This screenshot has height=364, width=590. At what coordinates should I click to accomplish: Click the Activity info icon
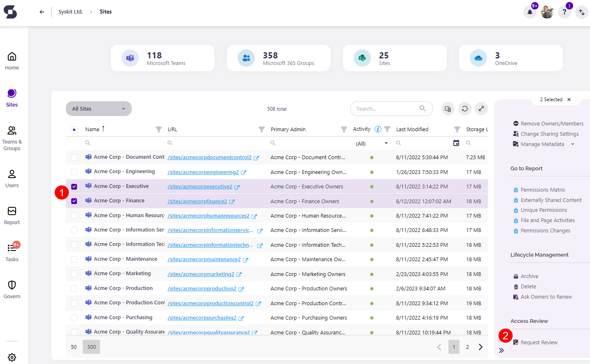point(378,129)
